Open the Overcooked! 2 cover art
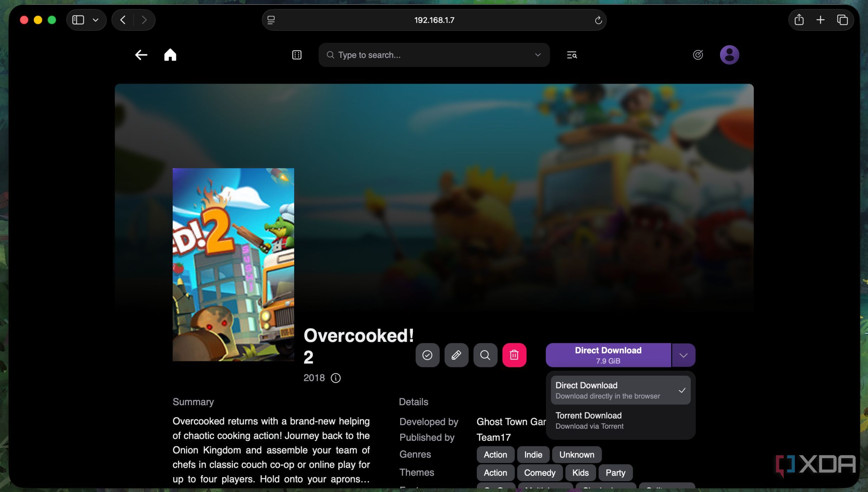 [x=233, y=264]
